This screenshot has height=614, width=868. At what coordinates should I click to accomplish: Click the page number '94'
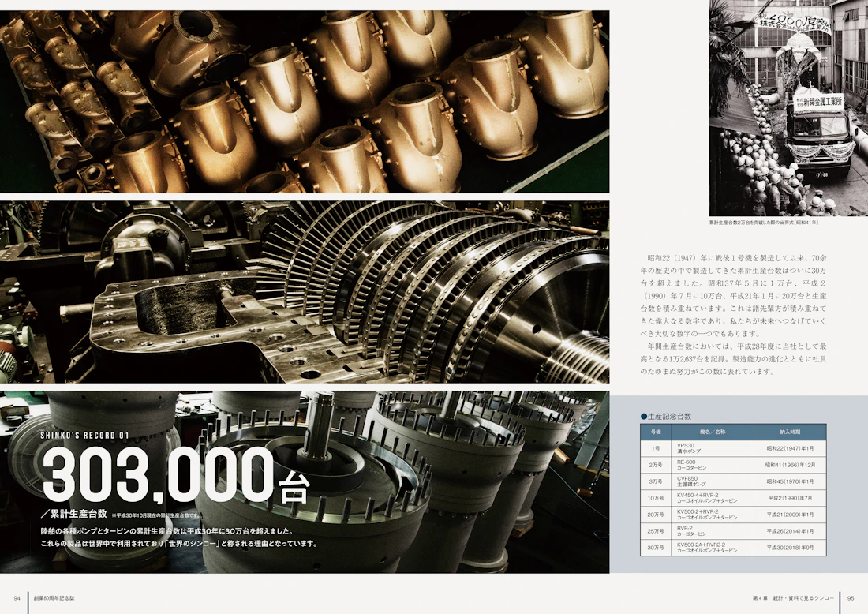[x=17, y=598]
